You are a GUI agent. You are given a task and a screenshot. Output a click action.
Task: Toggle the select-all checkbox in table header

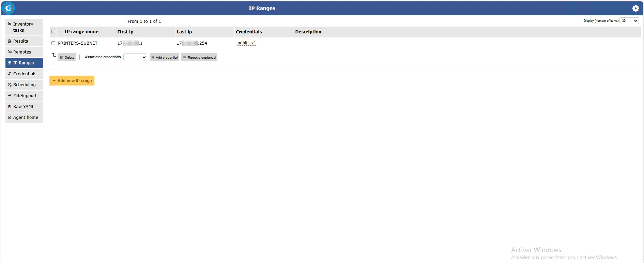53,32
